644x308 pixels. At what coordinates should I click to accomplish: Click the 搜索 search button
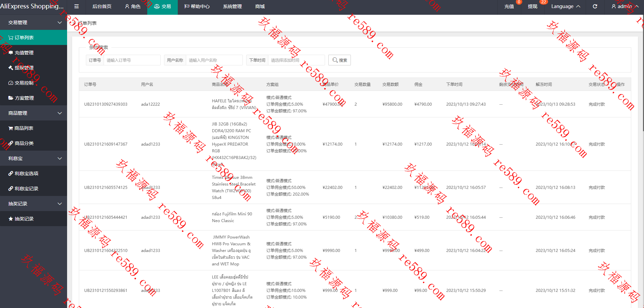339,60
